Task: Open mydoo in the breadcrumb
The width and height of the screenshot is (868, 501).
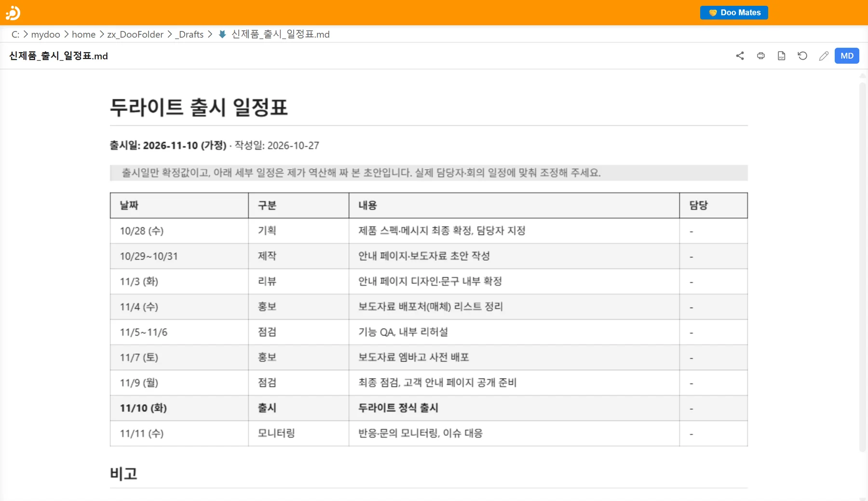Action: (x=45, y=34)
